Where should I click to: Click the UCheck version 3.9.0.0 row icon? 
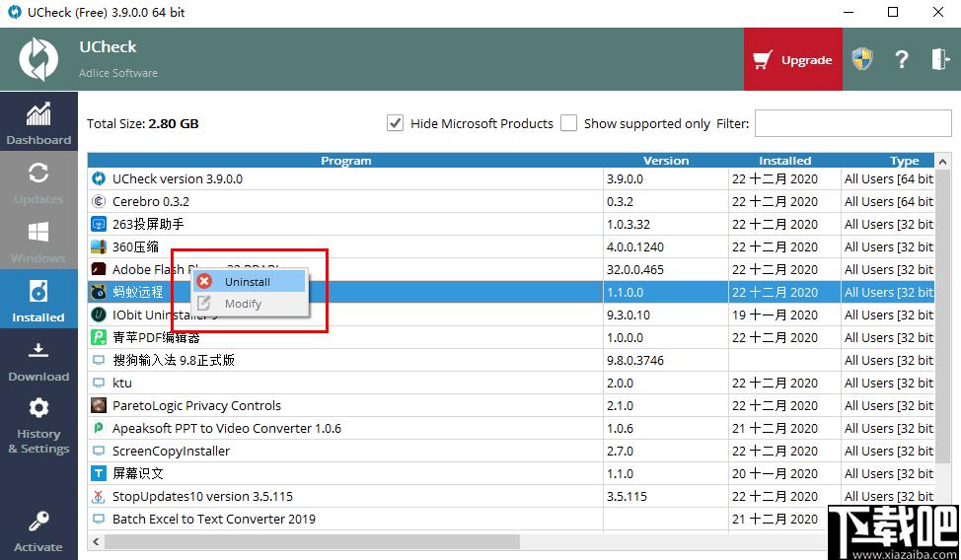pos(98,178)
